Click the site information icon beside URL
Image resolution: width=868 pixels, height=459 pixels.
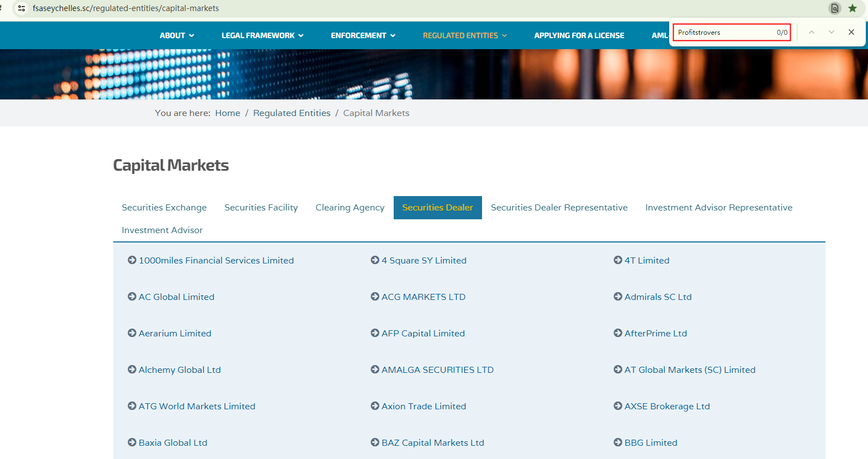[x=22, y=8]
